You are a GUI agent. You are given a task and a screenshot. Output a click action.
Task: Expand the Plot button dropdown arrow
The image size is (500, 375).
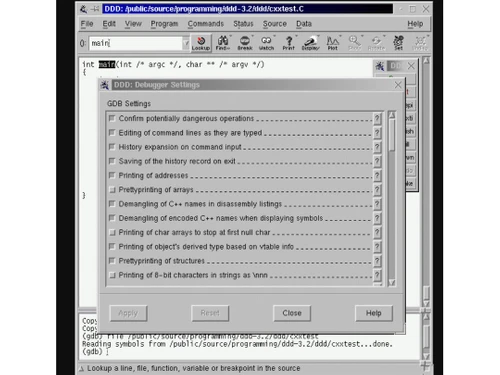coord(340,36)
